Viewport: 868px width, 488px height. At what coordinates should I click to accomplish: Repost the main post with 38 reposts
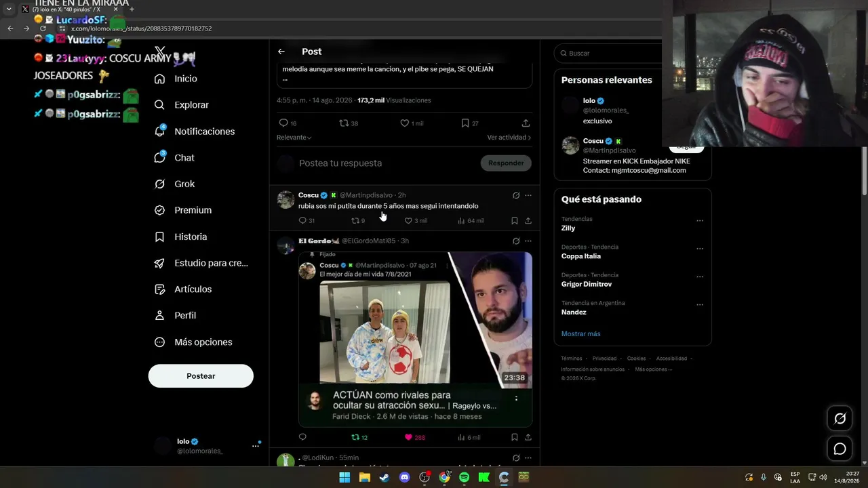pos(349,123)
